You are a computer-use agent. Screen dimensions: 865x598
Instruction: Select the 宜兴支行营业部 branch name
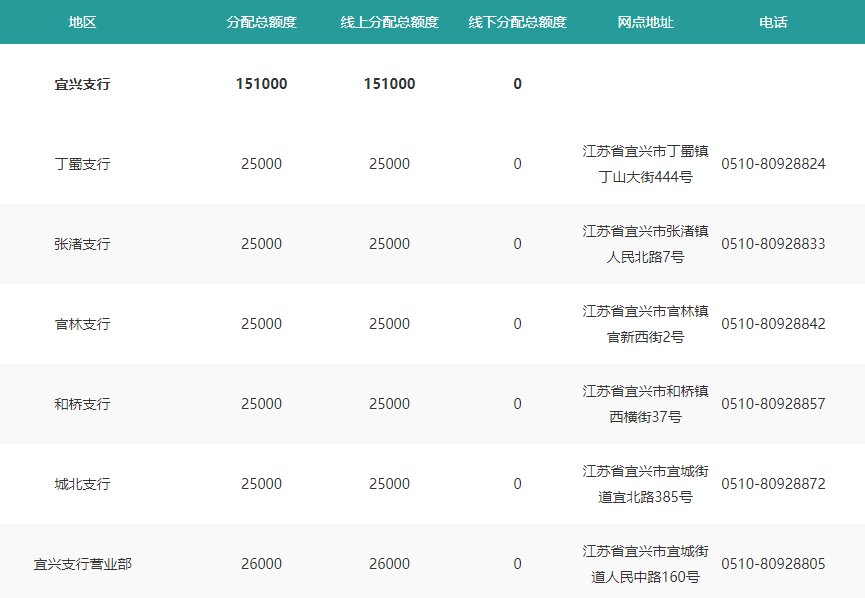[82, 564]
